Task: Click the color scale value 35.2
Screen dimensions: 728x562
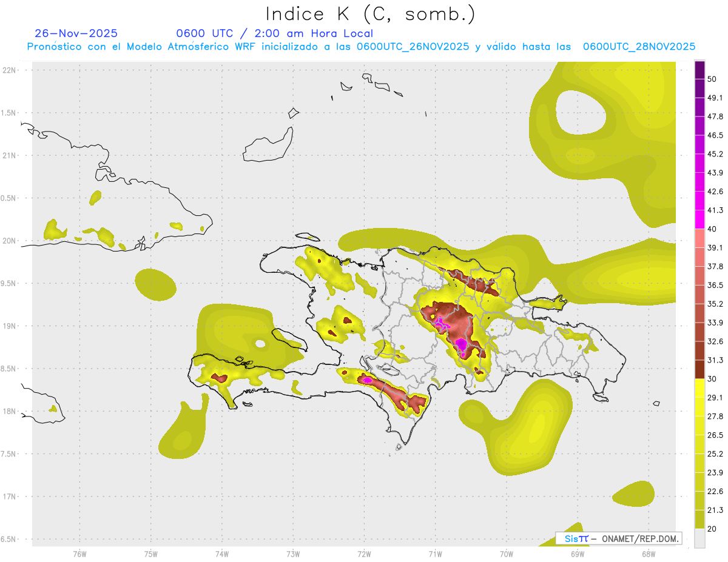Action: click(x=715, y=304)
